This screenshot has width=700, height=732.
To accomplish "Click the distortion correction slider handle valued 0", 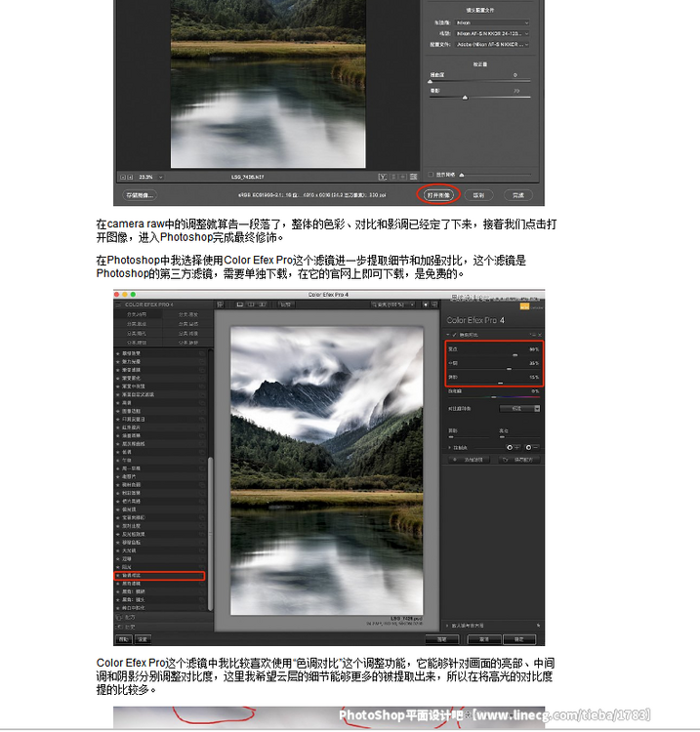I will tap(431, 82).
